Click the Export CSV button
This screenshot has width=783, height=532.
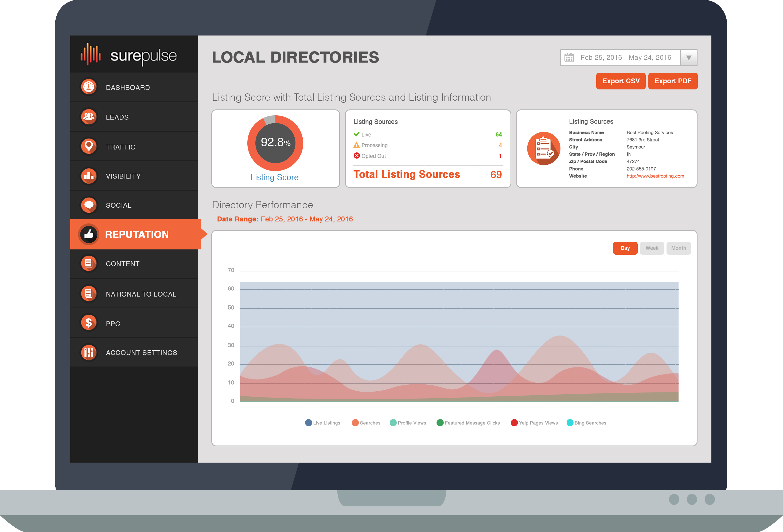click(621, 81)
